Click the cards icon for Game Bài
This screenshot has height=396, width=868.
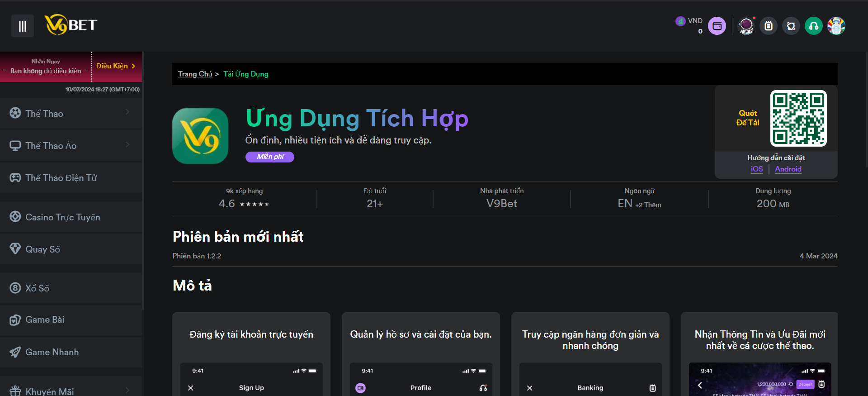[x=15, y=320]
